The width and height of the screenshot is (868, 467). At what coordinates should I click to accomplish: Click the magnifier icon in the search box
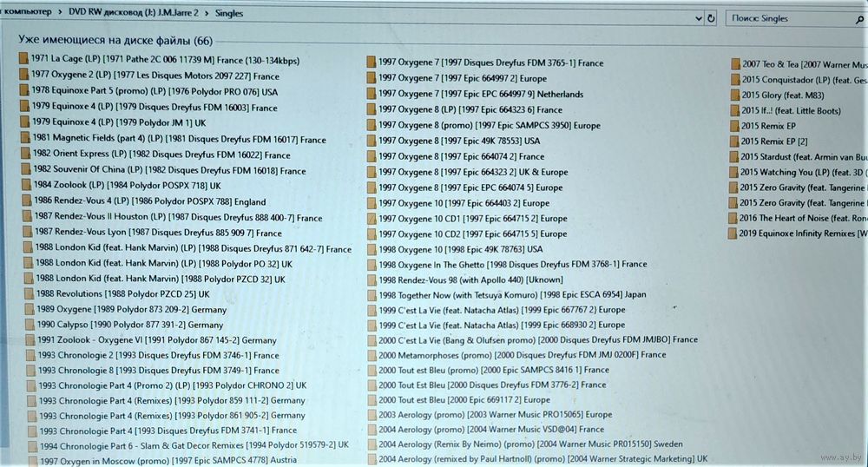pyautogui.click(x=859, y=19)
